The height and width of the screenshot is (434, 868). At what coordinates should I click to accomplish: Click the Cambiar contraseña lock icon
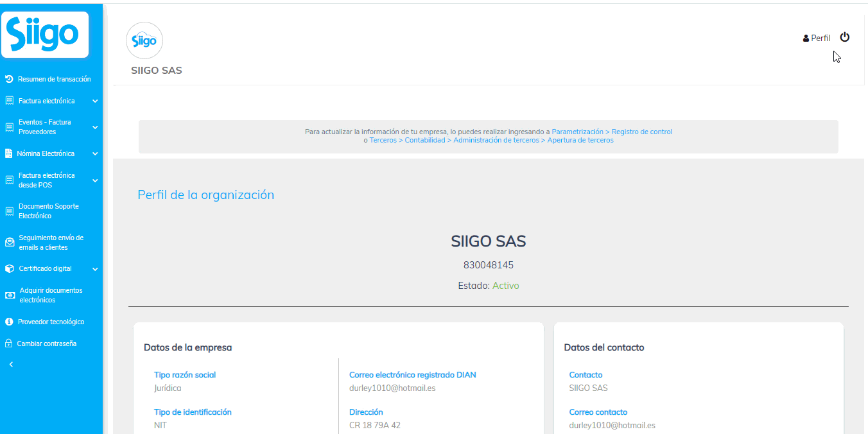click(9, 343)
